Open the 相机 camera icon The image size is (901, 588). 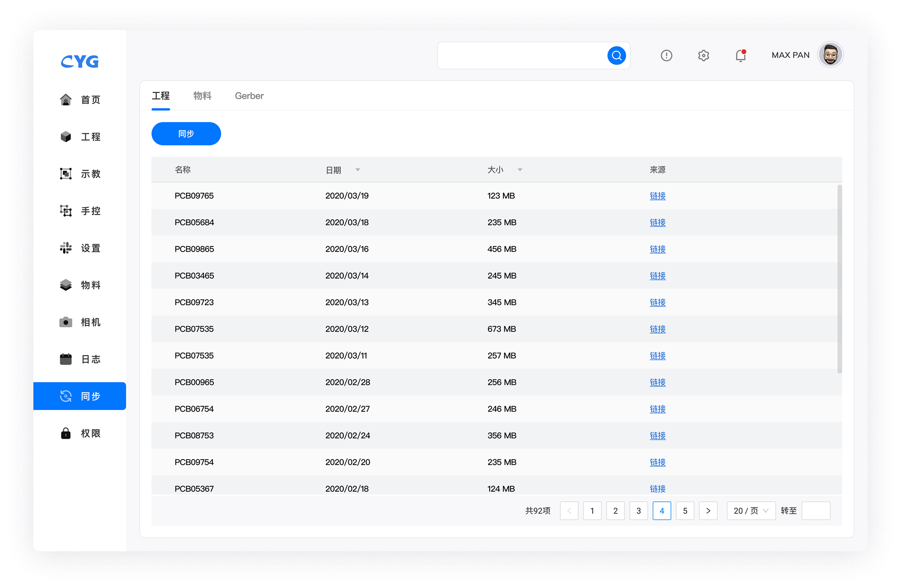tap(65, 322)
